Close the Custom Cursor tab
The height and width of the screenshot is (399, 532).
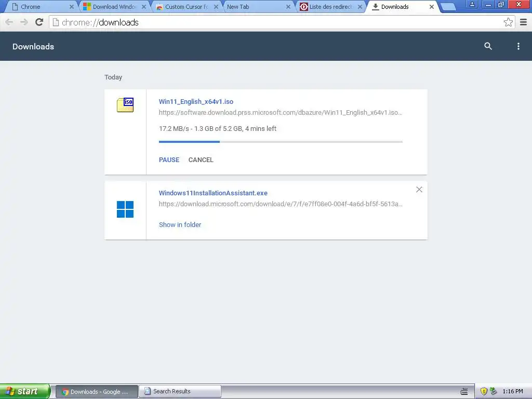click(x=216, y=7)
